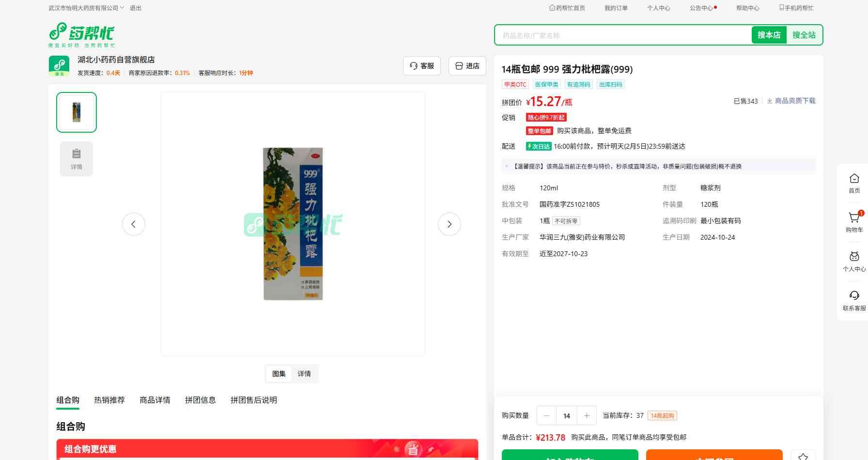Open the 详情 document icon thumbnail
868x460 pixels.
[x=77, y=159]
